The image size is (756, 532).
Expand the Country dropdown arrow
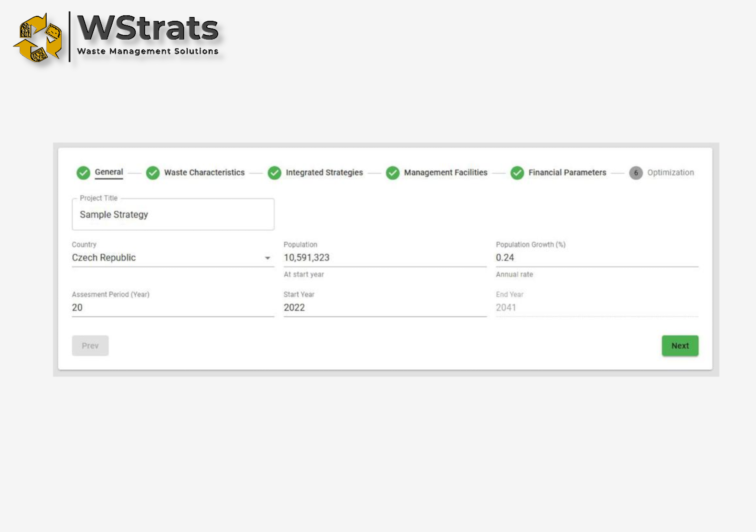coord(268,258)
